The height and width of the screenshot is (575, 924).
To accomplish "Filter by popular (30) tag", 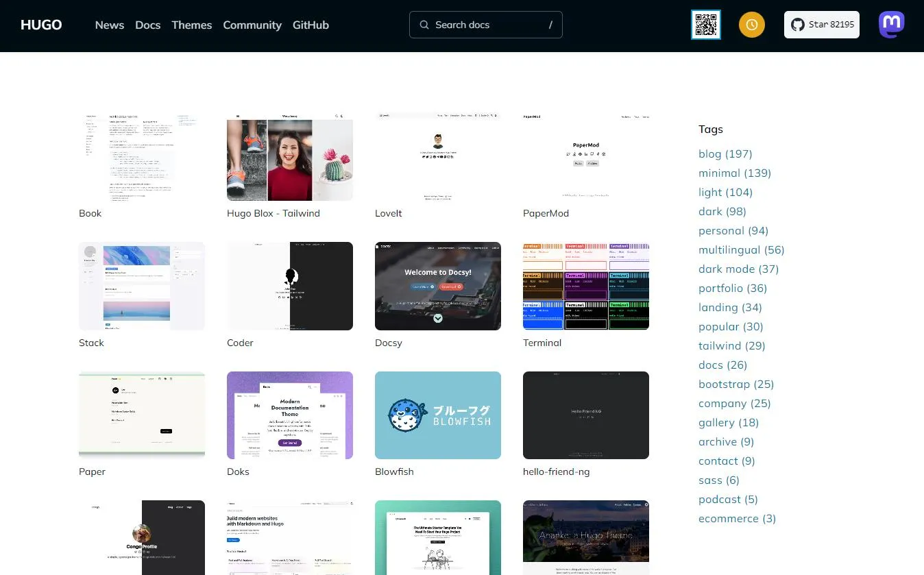I will pos(731,326).
